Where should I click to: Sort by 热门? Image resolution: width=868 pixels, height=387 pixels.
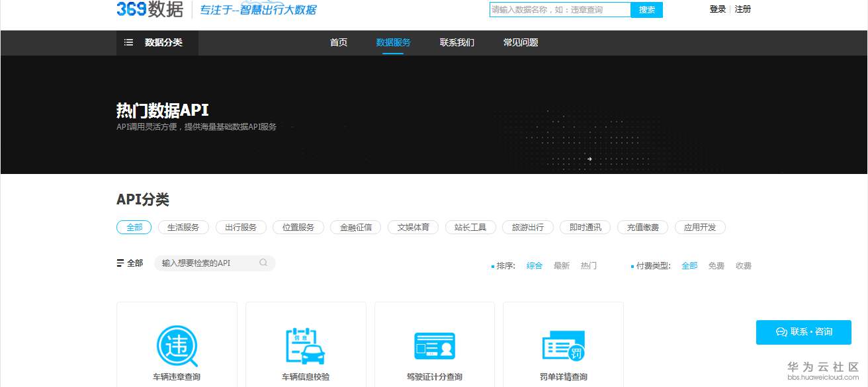pos(589,265)
